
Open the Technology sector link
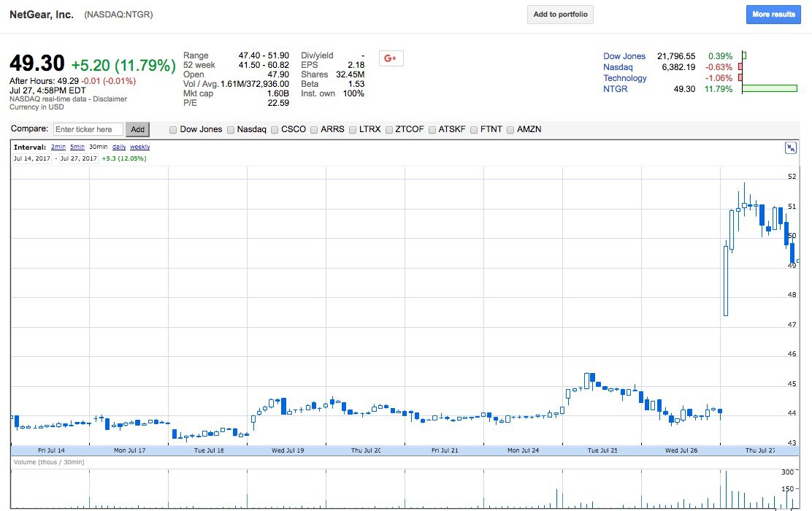(x=624, y=77)
